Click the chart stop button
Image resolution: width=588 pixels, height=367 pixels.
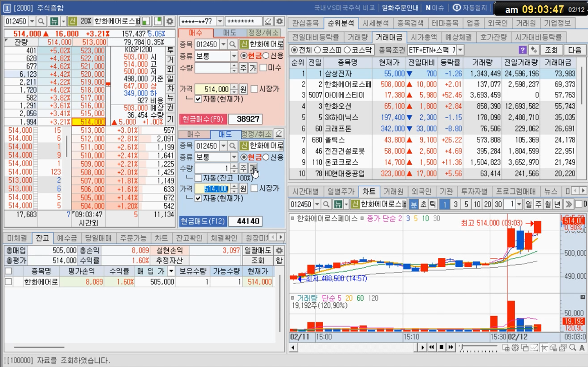coord(441,347)
